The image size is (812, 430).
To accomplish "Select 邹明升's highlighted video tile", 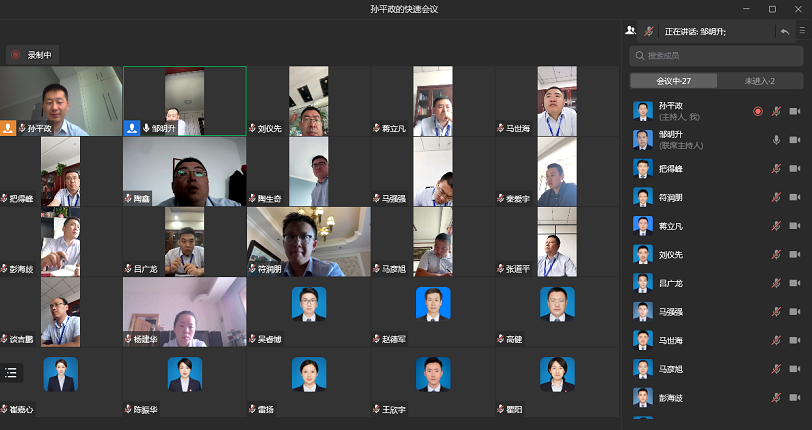I will pyautogui.click(x=184, y=100).
